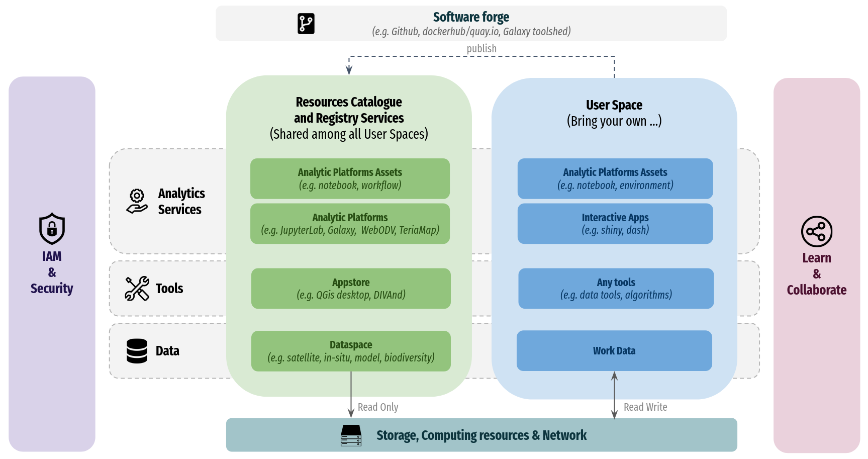The image size is (868, 459).
Task: Select the Work Data block
Action: tap(614, 351)
